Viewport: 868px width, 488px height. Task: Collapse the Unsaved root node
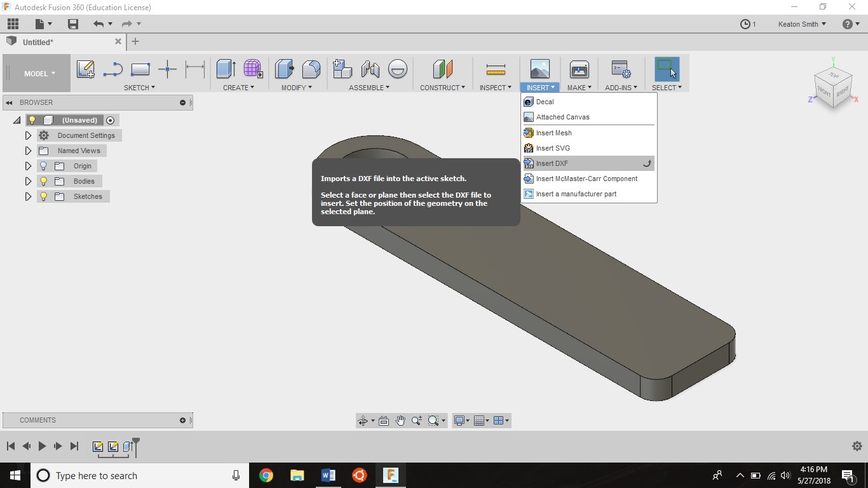point(17,120)
